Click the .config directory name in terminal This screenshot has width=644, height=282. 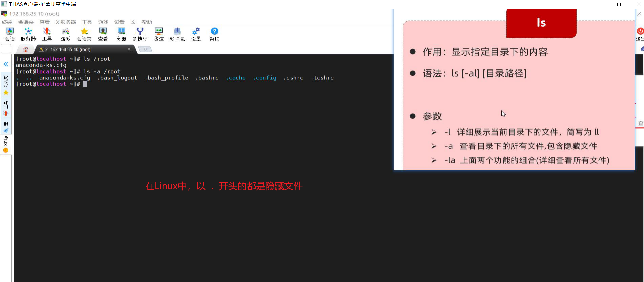coord(265,78)
